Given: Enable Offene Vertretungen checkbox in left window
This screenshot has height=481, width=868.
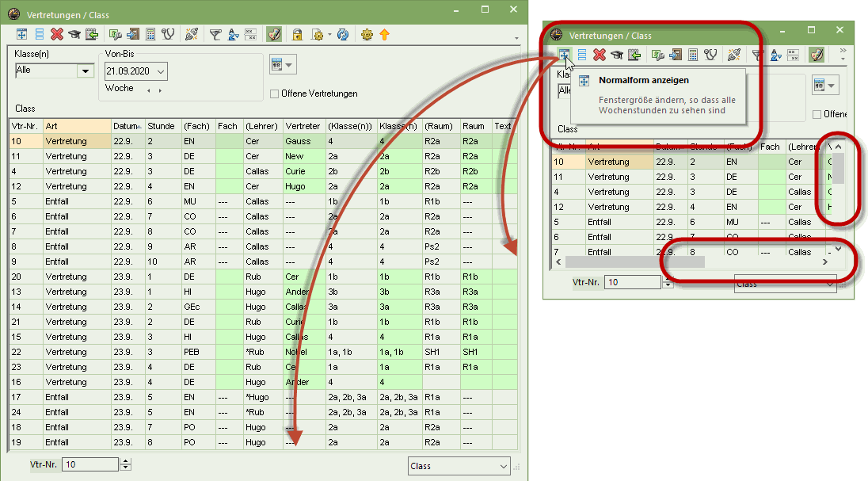Looking at the screenshot, I should 274,94.
